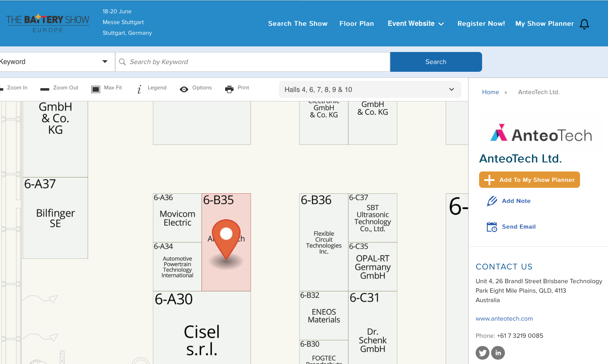Select booth 6-A30 Cisel s.r.l.
The height and width of the screenshot is (364, 608).
(x=202, y=327)
